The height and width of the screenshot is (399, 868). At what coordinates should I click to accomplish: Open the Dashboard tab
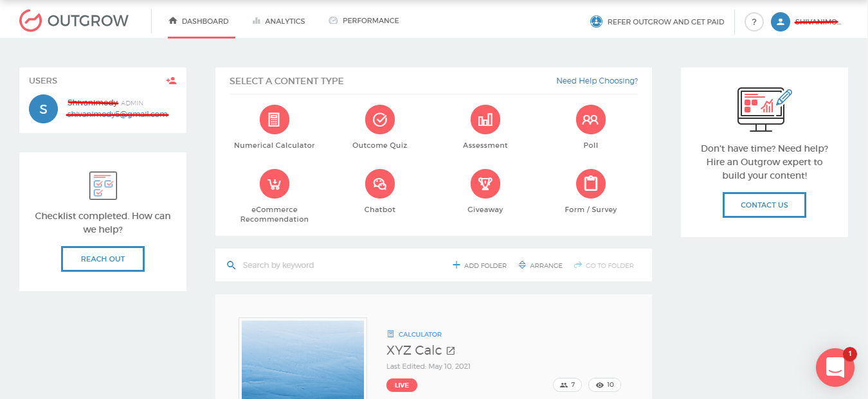pos(199,21)
